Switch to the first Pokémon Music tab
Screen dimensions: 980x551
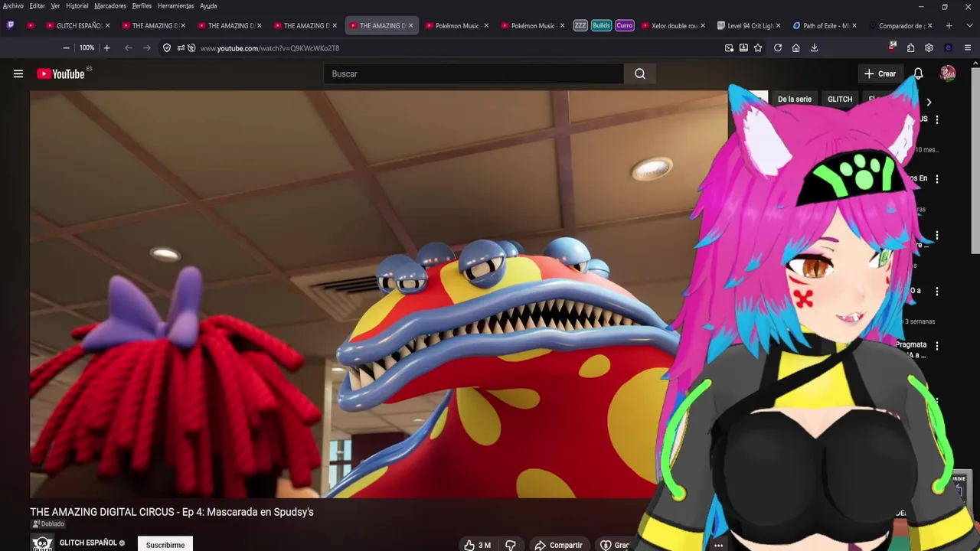click(456, 25)
